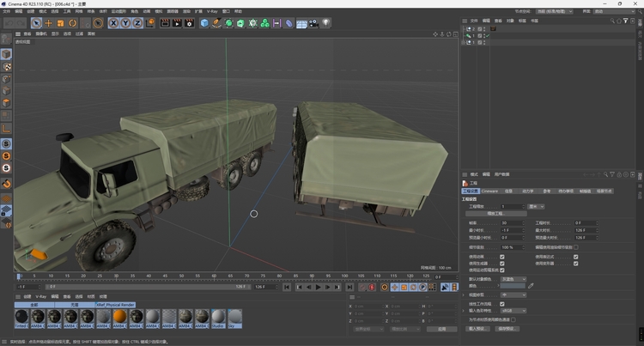Play the animation forward

(x=319, y=288)
